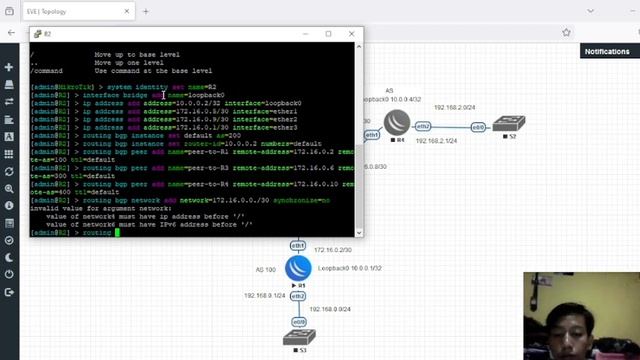The image size is (640, 360).
Task: Open Networks list with swap-arrows icon
Action: coord(9,101)
